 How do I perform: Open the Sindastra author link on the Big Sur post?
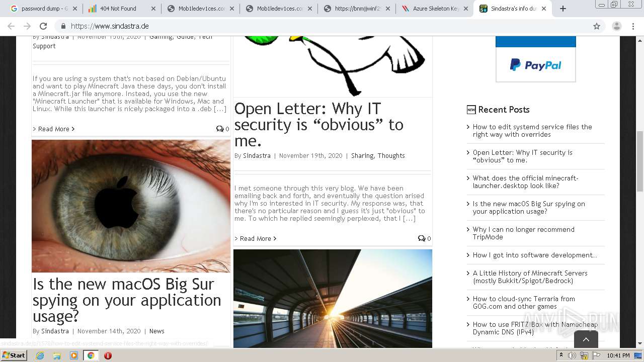pyautogui.click(x=55, y=331)
